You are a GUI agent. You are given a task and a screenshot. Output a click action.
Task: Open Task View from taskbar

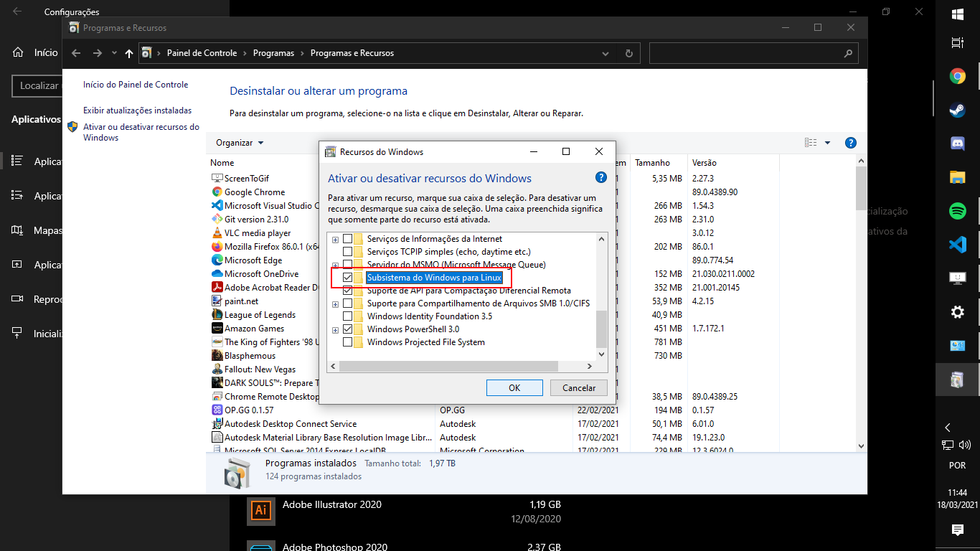point(957,43)
